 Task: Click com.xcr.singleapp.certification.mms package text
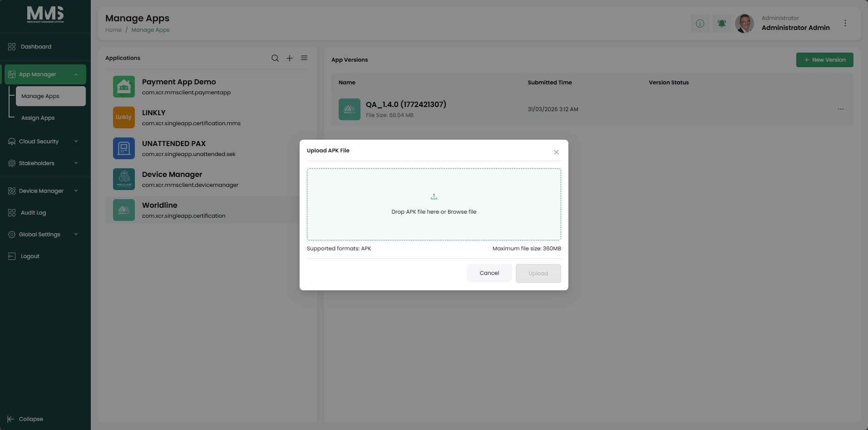[x=191, y=123]
